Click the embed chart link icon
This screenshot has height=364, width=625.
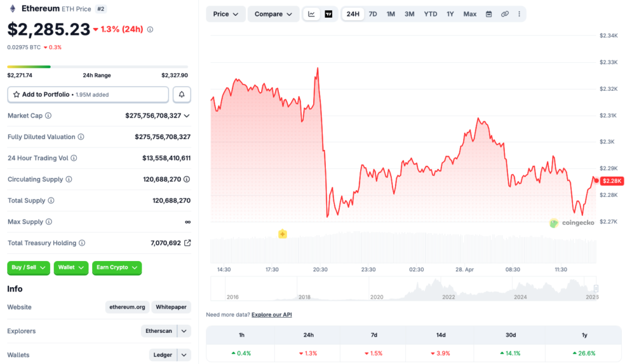pos(504,13)
